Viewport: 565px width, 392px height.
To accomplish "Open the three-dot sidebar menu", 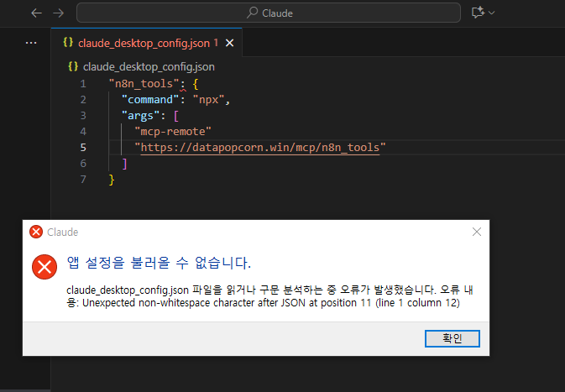I will coord(31,43).
